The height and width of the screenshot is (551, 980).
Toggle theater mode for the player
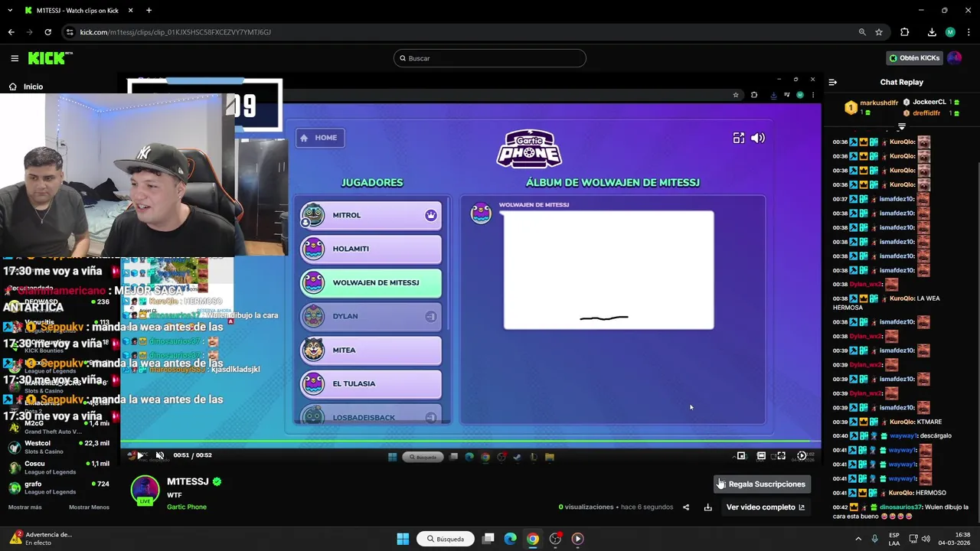pos(761,455)
